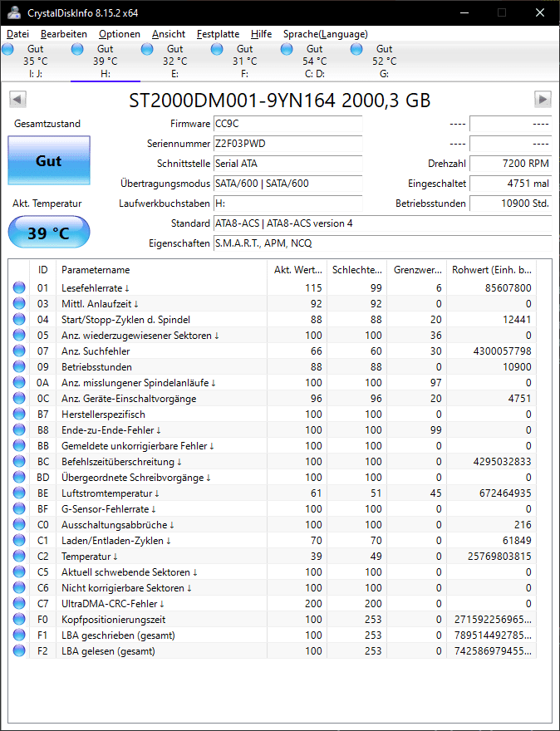Select the I: J: disk tab

(36, 61)
